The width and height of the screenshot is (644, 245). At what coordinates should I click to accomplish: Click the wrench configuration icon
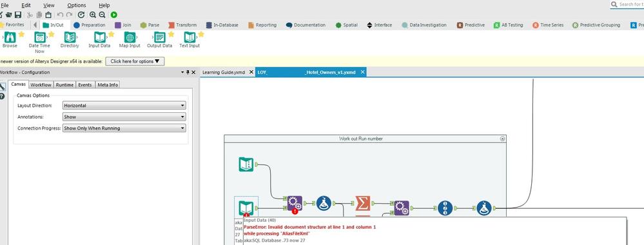coord(3,87)
